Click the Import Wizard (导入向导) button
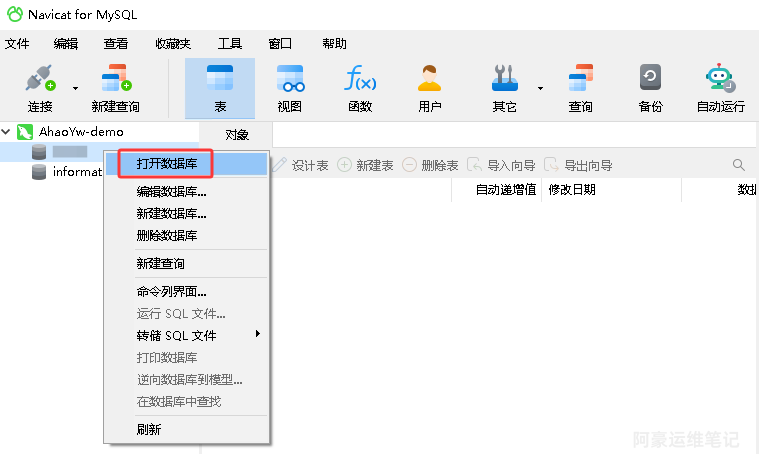The height and width of the screenshot is (466, 759). (x=501, y=165)
